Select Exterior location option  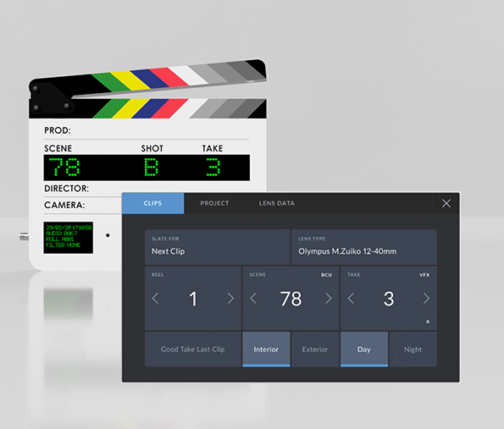pyautogui.click(x=315, y=349)
